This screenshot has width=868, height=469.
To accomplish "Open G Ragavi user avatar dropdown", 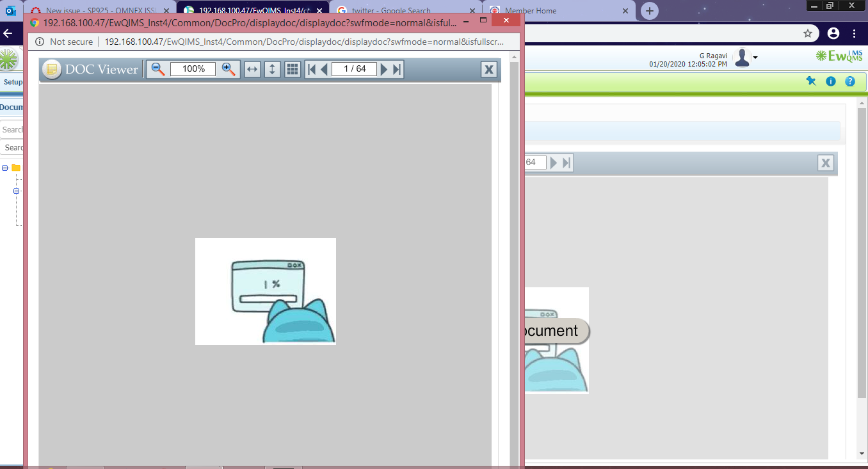I will pos(745,58).
